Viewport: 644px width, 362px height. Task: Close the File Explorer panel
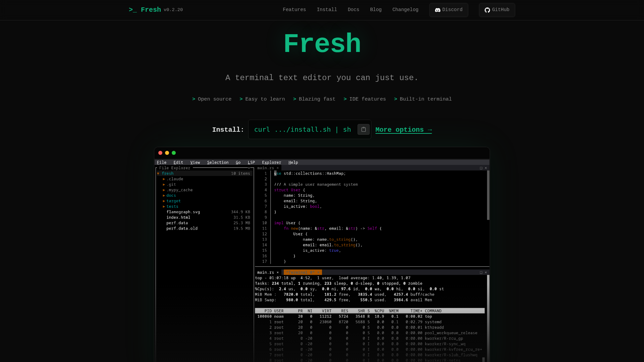click(249, 168)
